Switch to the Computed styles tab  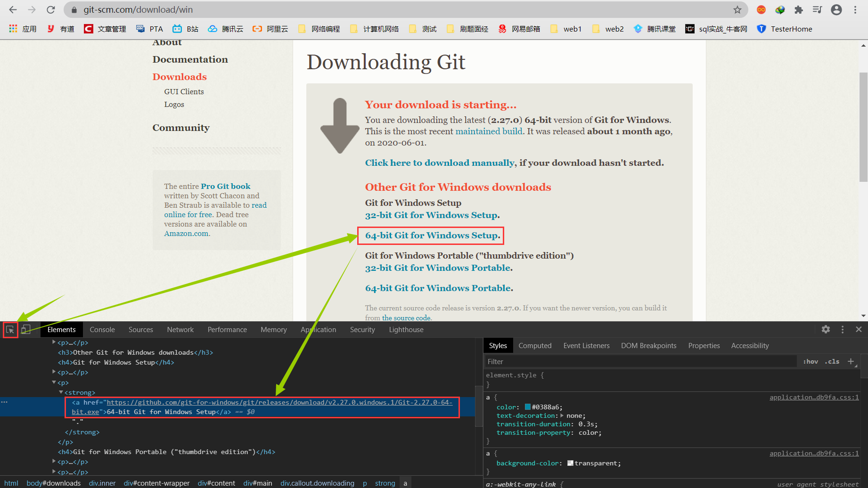(535, 346)
